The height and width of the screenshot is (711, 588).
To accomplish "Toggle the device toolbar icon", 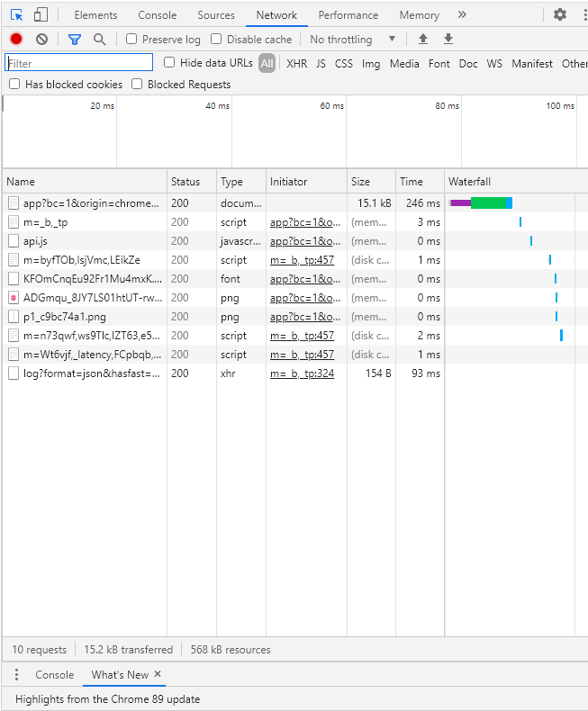I will (41, 15).
